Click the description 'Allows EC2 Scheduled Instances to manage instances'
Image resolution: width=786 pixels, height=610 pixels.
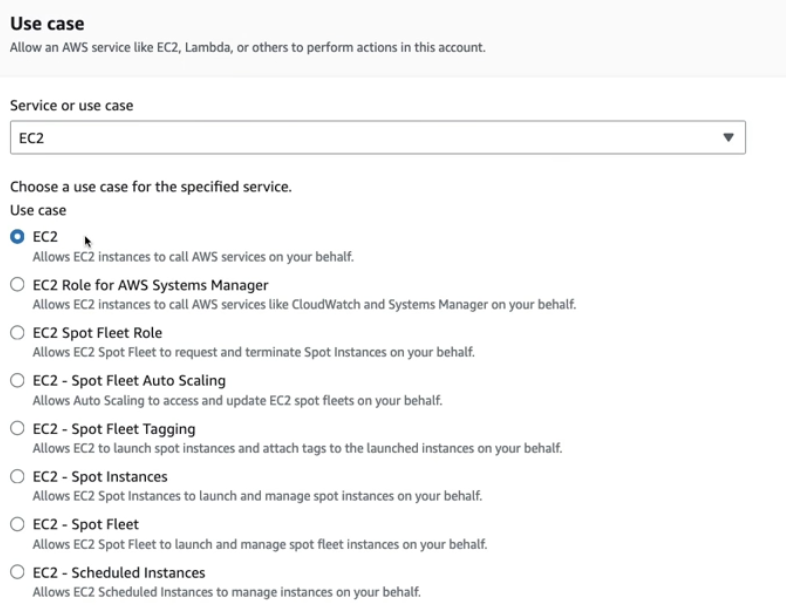coord(227,593)
